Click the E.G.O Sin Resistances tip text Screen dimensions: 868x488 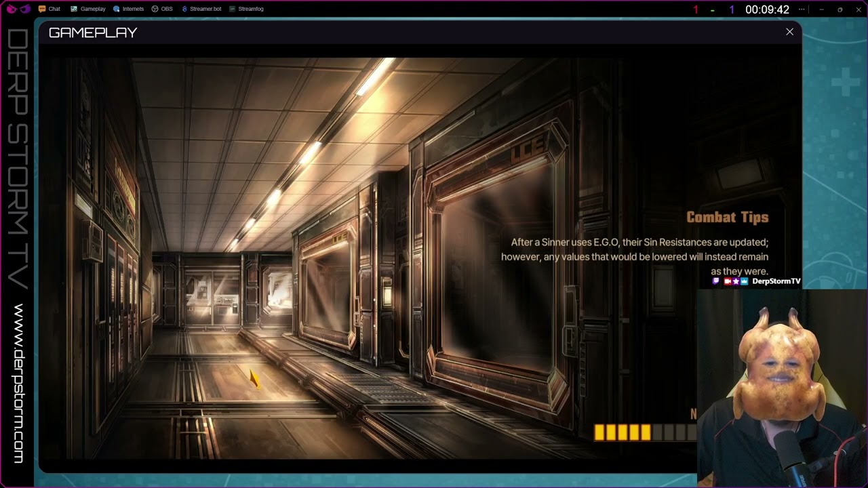635,257
